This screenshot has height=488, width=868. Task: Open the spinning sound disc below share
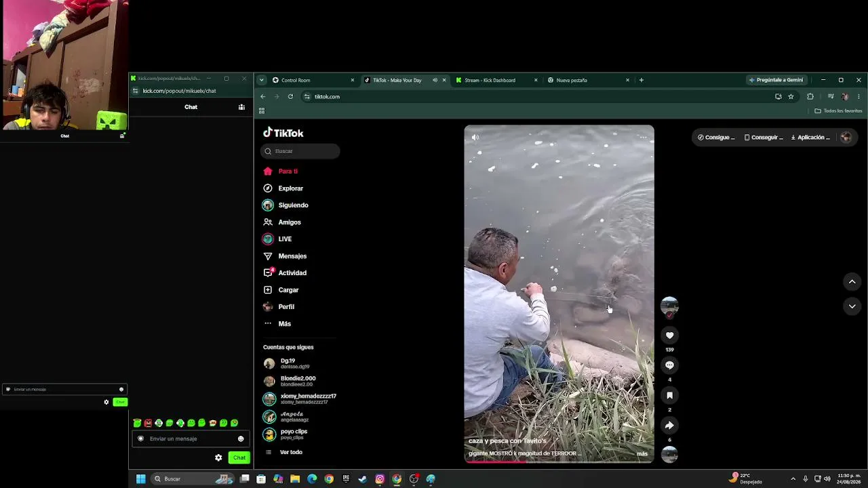point(669,455)
